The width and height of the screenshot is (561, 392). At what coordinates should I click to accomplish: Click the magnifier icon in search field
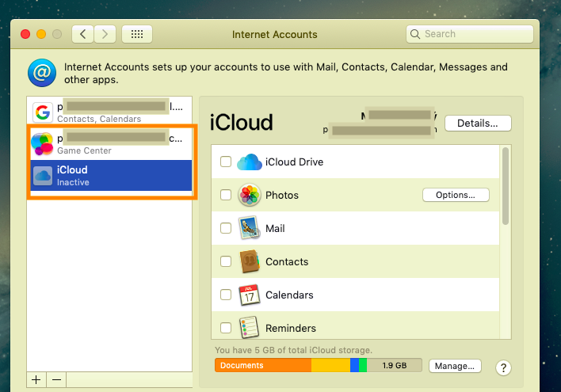(415, 34)
